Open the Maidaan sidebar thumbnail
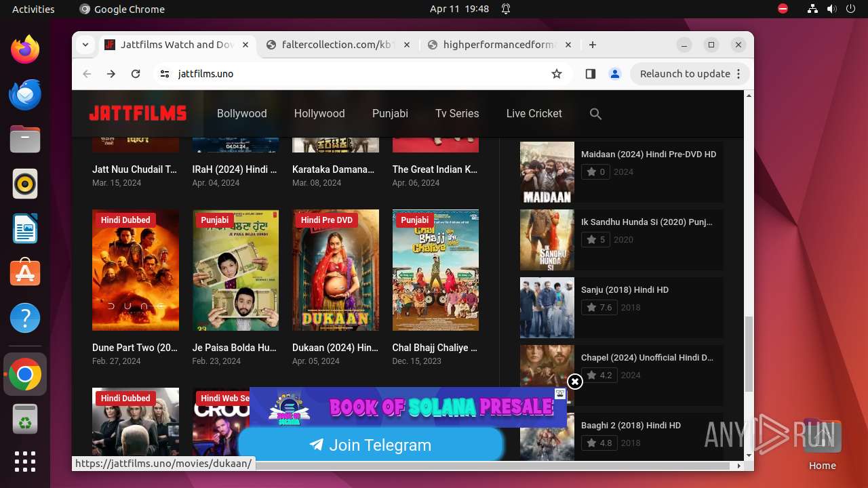This screenshot has width=868, height=488. tap(547, 172)
